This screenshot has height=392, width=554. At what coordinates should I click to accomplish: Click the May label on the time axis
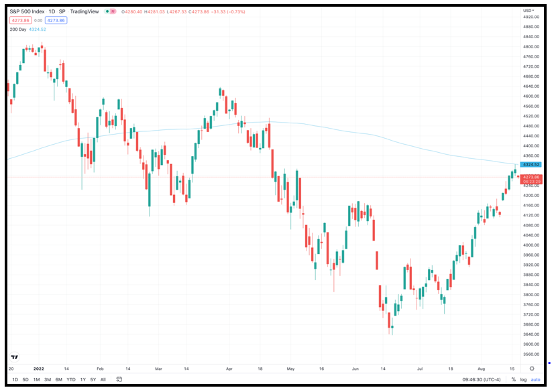click(x=290, y=369)
